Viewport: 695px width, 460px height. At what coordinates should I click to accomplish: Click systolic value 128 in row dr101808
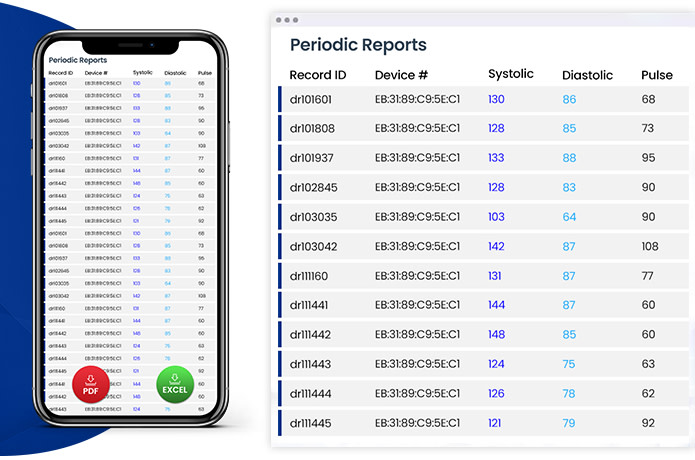[496, 128]
